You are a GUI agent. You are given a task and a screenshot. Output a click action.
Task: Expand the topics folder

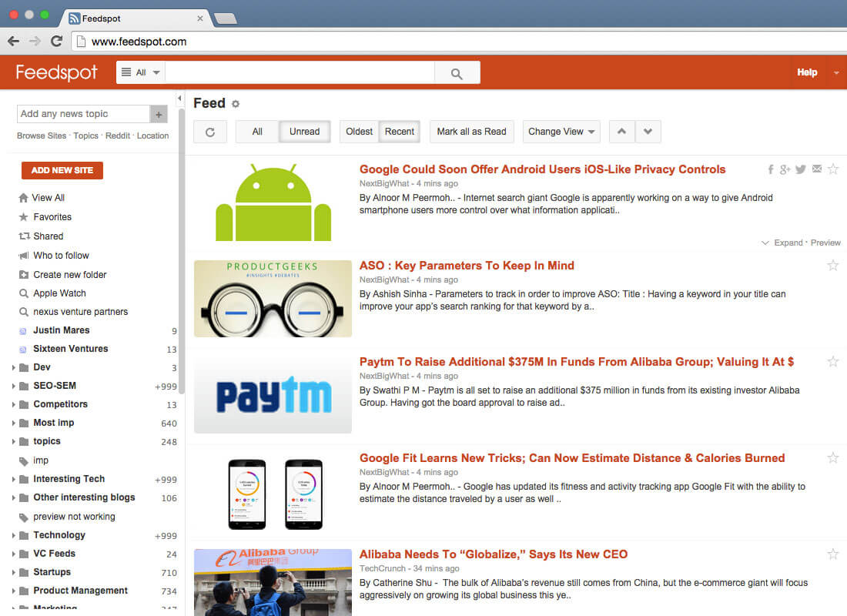click(14, 441)
